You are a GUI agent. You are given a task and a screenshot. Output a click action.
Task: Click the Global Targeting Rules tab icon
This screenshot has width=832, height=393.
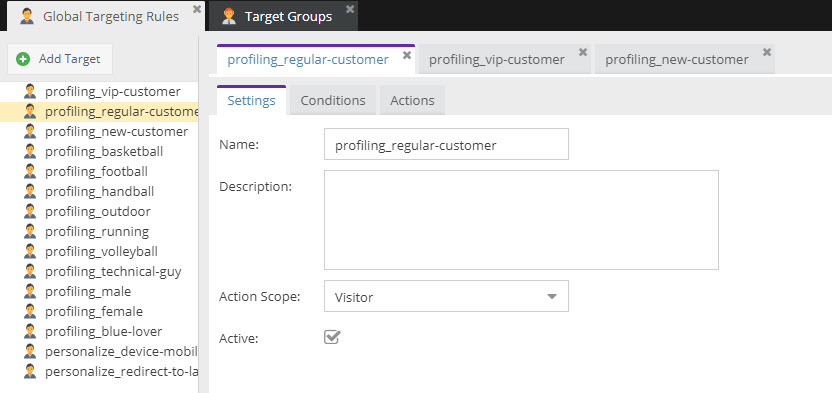tap(27, 16)
